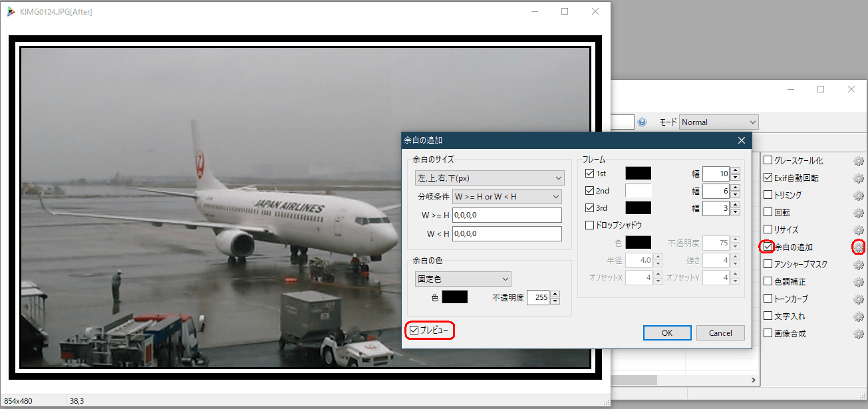Click the W >= H margin input field
This screenshot has width=868, height=409.
click(507, 215)
